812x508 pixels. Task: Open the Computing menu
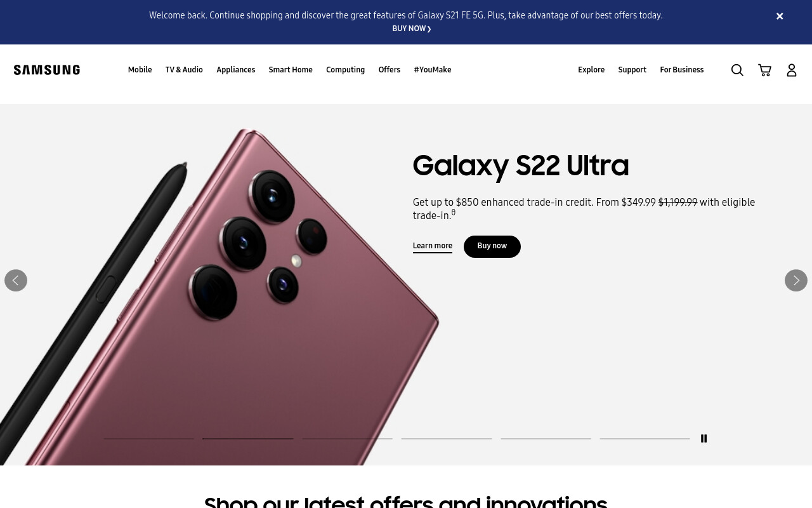point(345,70)
